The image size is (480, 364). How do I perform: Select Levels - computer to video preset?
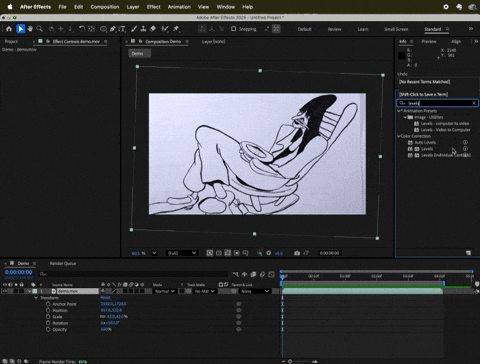(445, 123)
